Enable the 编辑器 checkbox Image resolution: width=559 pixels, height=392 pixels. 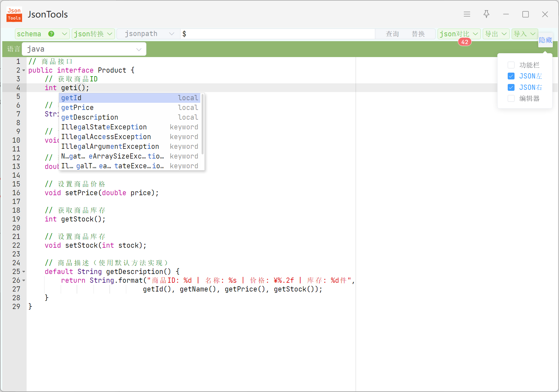tap(511, 99)
